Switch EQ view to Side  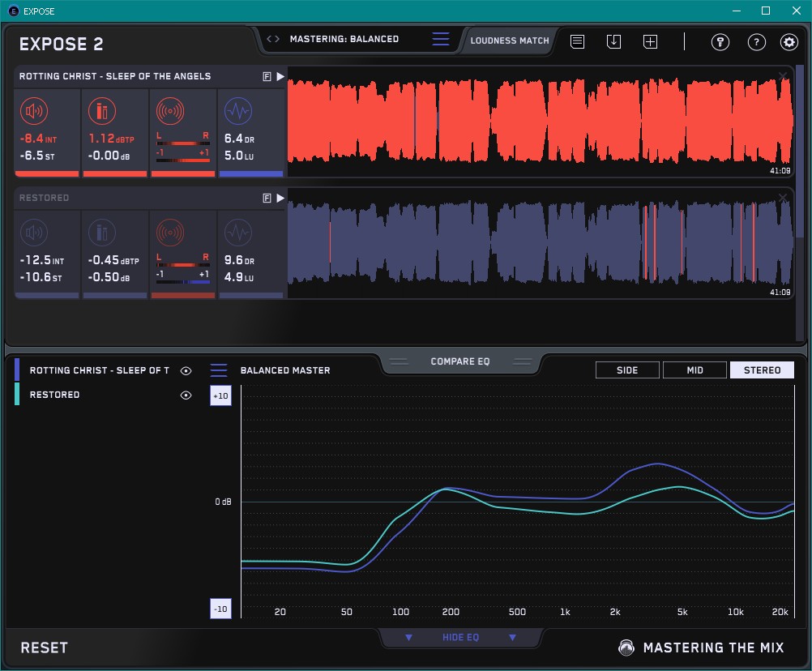[627, 370]
